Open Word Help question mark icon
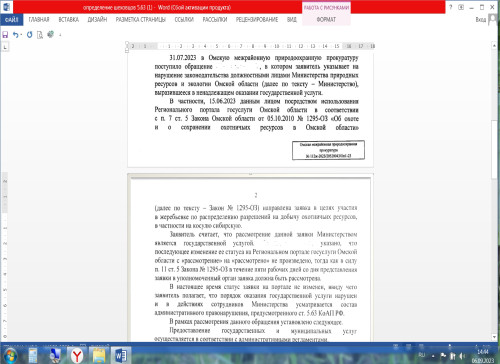 (451, 7)
